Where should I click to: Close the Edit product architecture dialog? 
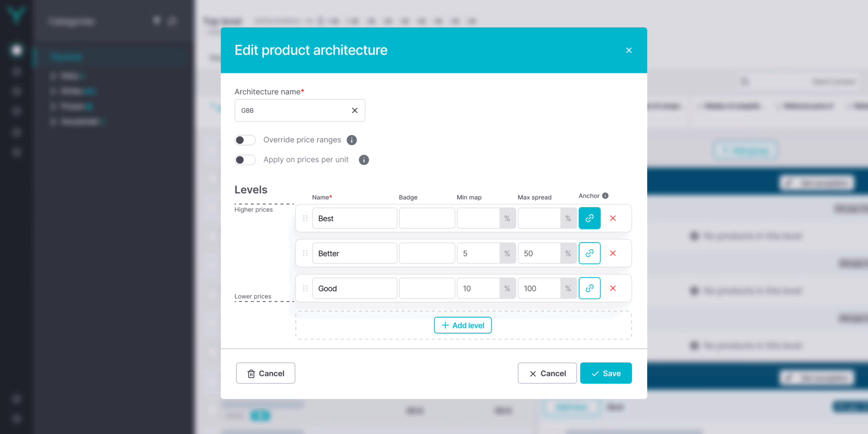pyautogui.click(x=629, y=50)
